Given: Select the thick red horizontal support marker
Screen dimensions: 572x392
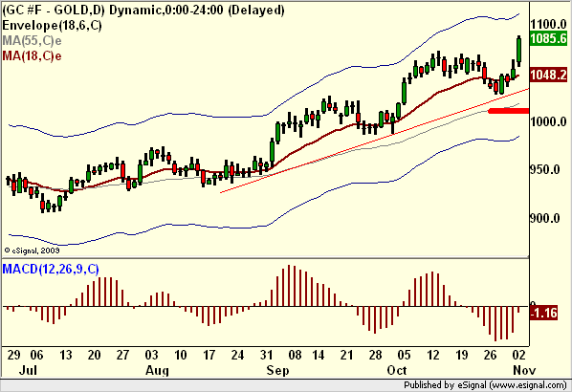Looking at the screenshot, I should tap(509, 111).
